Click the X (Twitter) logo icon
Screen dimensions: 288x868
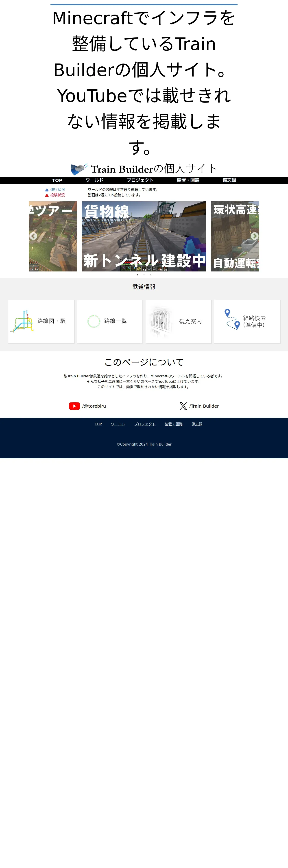183,406
